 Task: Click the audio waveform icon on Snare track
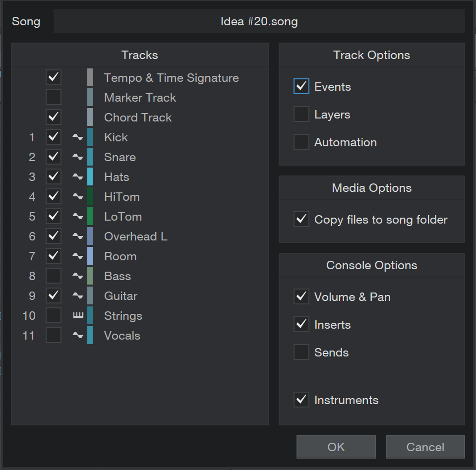[78, 157]
